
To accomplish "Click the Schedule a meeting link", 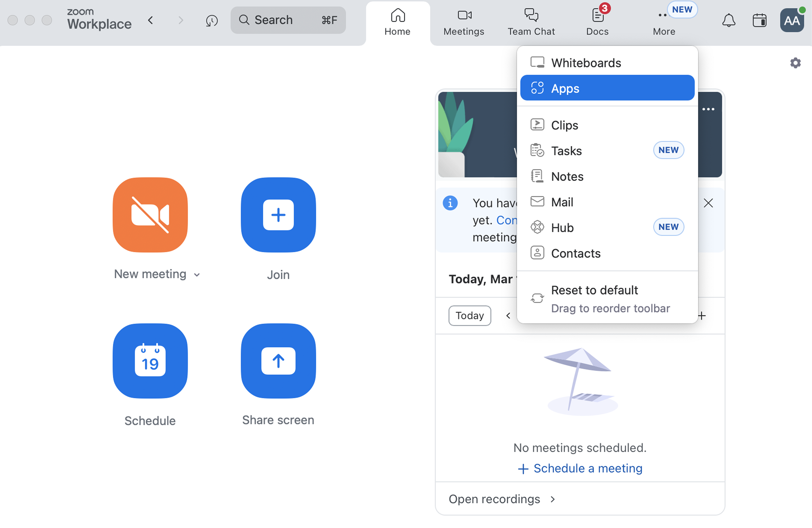I will click(x=580, y=468).
